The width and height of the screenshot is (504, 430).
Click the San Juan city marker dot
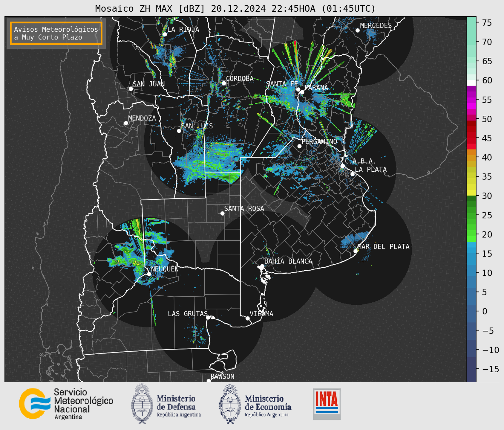(x=131, y=89)
